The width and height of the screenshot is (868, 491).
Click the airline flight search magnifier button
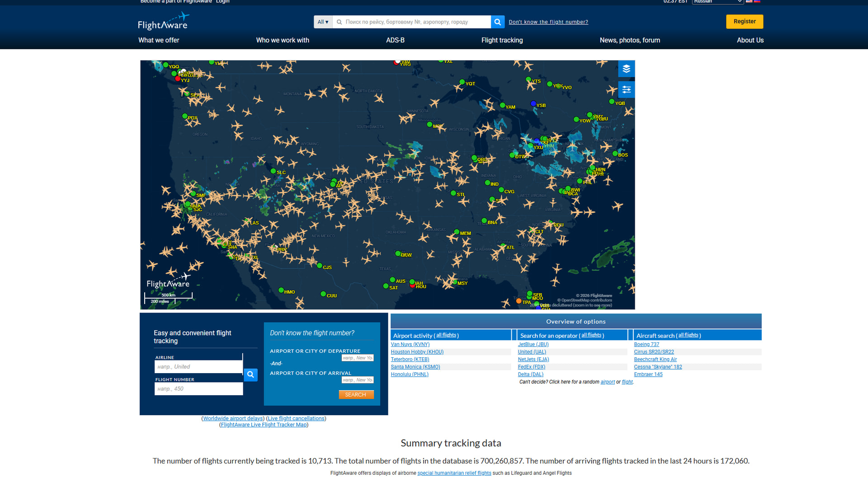point(250,374)
